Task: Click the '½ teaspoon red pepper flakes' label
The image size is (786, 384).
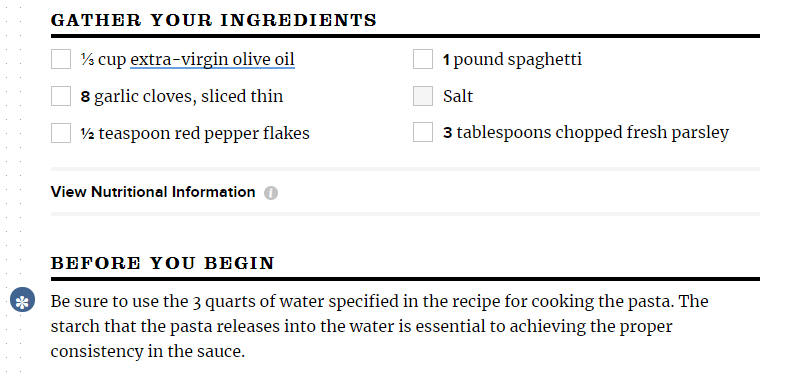Action: tap(195, 133)
